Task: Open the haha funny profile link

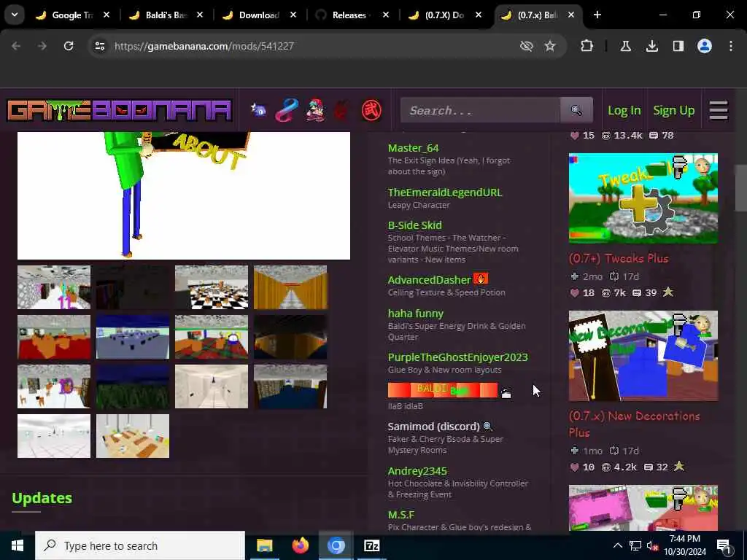Action: point(415,314)
